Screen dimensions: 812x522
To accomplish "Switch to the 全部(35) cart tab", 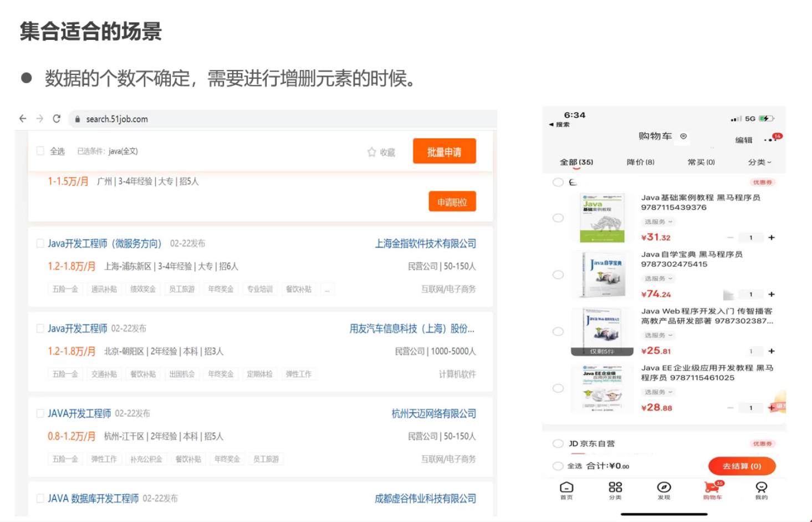I will click(576, 162).
